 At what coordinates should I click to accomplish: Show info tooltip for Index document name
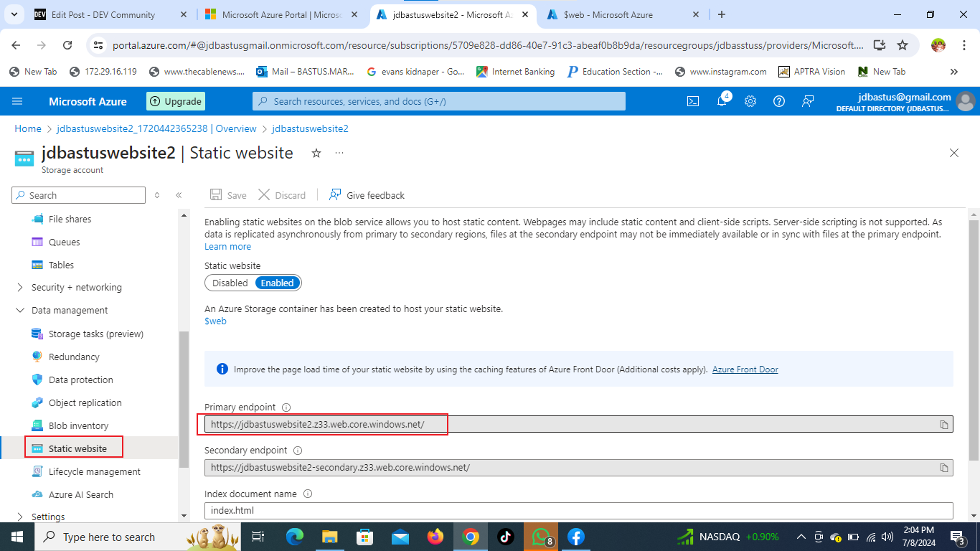308,494
